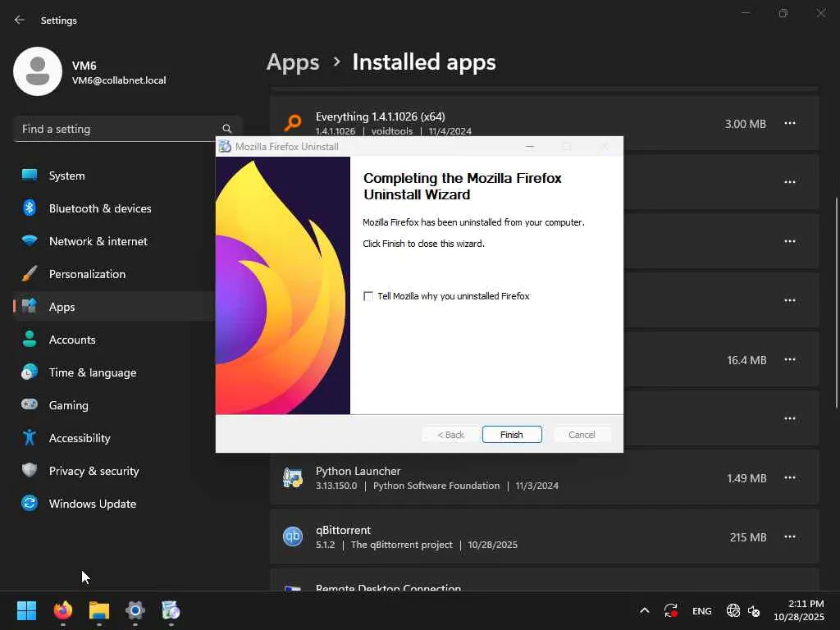Click the network globe tray icon

(733, 610)
